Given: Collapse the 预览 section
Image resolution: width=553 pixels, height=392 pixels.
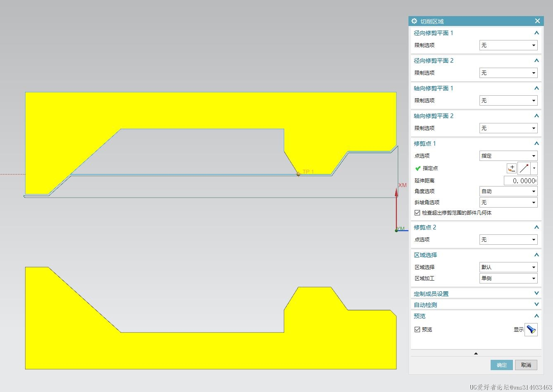Looking at the screenshot, I should (x=536, y=316).
